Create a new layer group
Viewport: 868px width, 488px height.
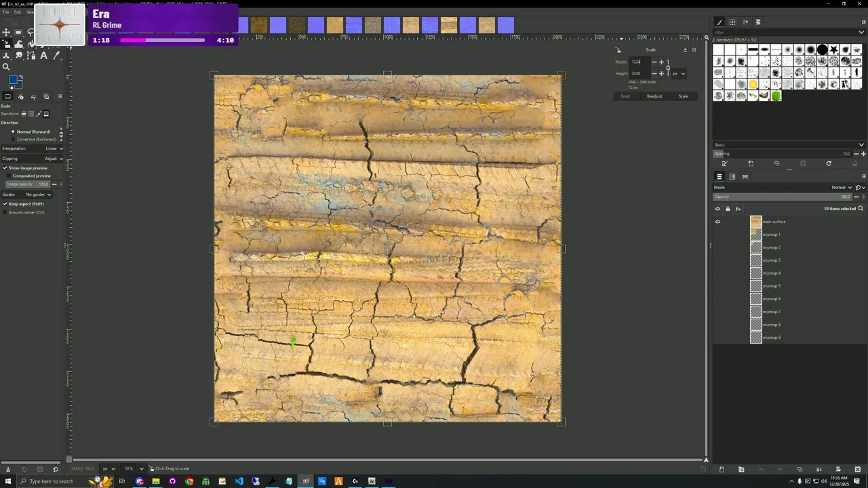coord(741,469)
